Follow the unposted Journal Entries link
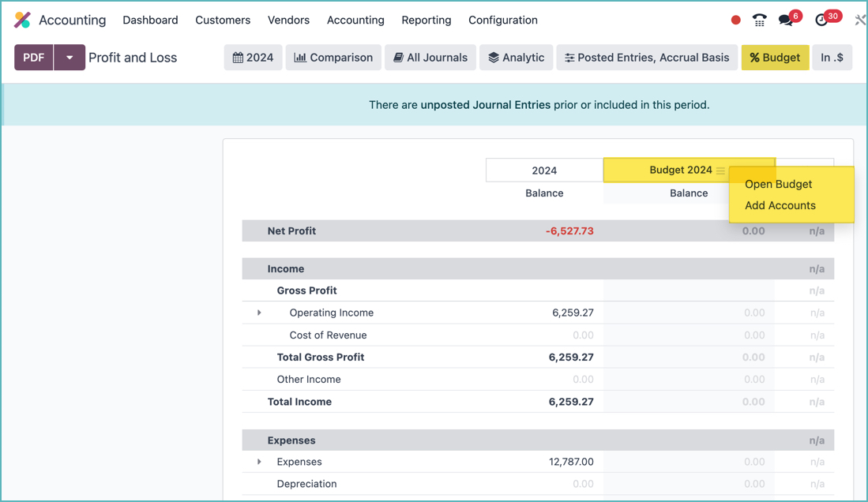Viewport: 868px width, 502px height. 485,104
